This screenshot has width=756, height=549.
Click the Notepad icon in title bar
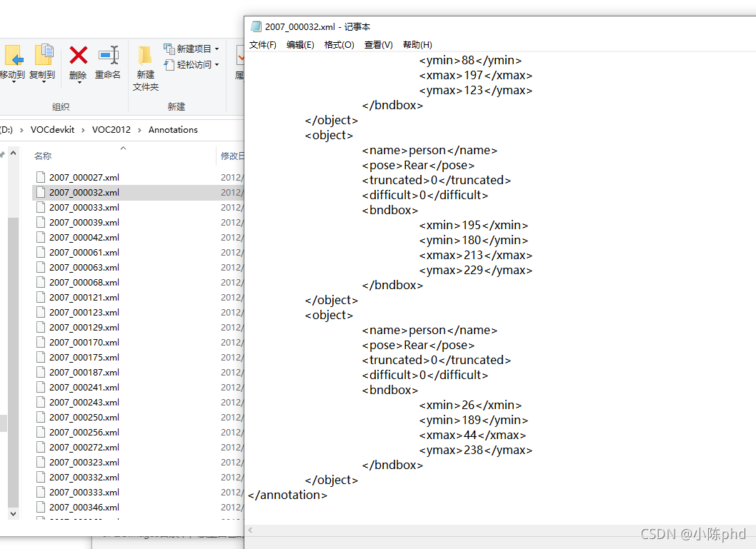256,26
